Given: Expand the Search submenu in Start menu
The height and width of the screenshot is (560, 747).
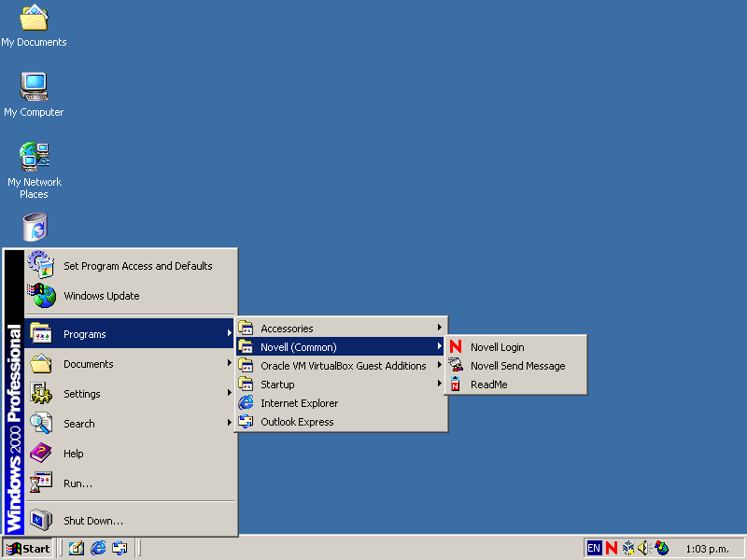Looking at the screenshot, I should 131,424.
